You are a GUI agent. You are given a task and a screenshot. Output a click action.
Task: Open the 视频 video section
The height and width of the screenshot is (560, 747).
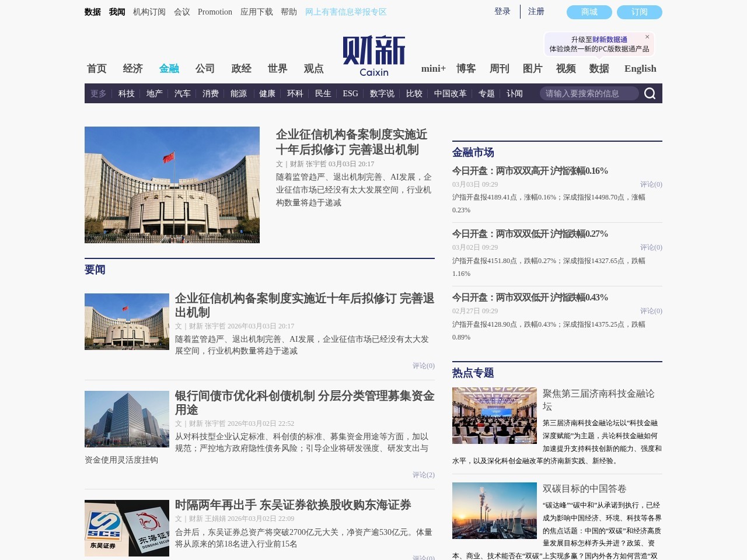565,69
